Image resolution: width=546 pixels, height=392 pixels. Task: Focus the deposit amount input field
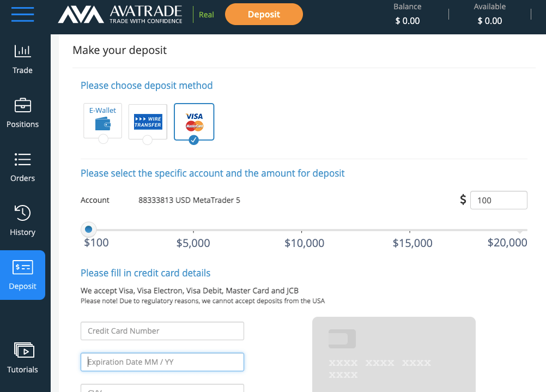[x=499, y=200]
